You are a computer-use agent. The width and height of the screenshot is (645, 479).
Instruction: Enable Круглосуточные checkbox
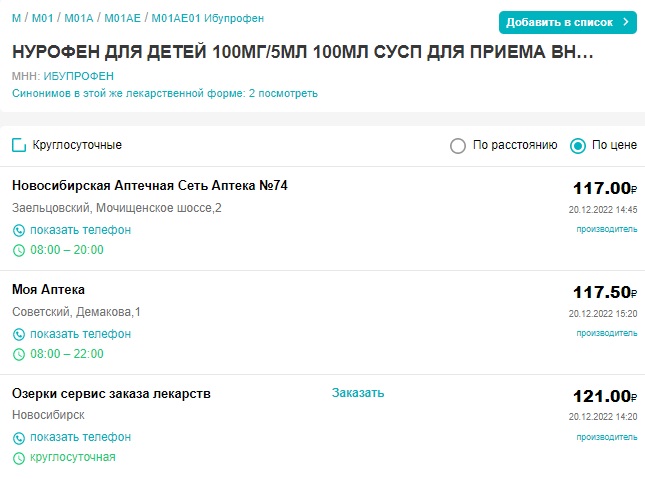pos(19,145)
